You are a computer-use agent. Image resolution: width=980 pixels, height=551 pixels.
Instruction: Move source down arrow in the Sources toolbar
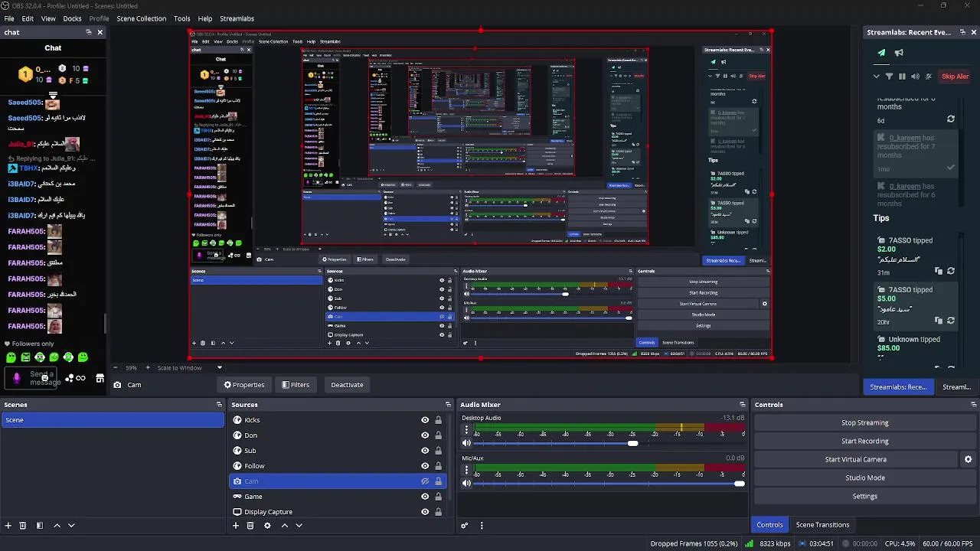click(299, 526)
